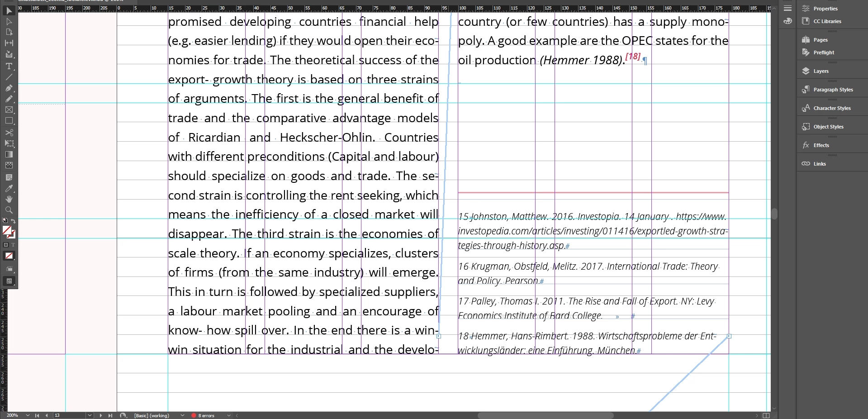The height and width of the screenshot is (419, 868).
Task: Select the Rectangle tool
Action: [9, 121]
